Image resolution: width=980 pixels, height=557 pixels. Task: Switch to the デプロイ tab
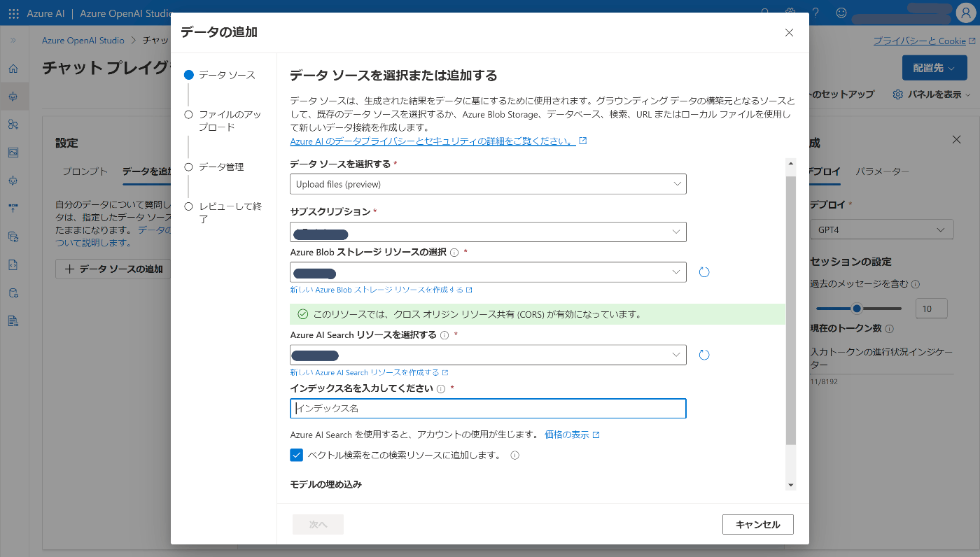(825, 171)
